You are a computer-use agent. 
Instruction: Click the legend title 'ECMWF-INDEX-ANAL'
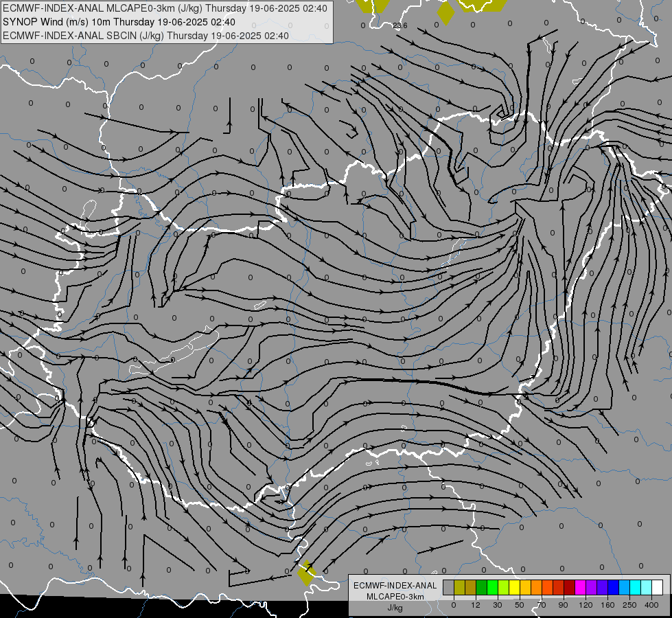[x=395, y=586]
